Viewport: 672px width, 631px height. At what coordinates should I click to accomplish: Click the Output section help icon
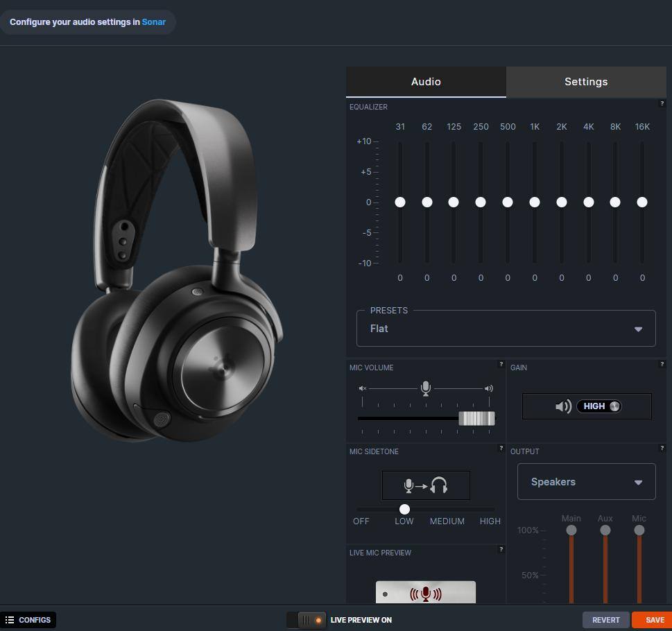coord(662,448)
